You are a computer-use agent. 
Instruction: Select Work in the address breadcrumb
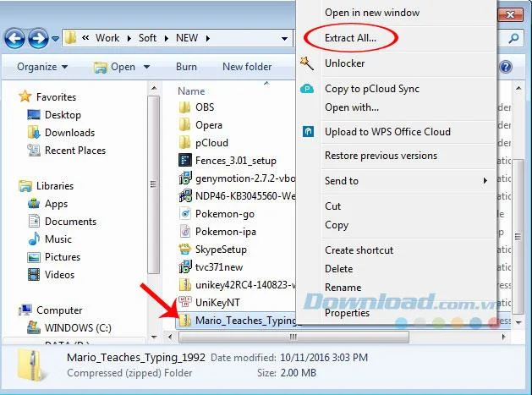coord(107,38)
